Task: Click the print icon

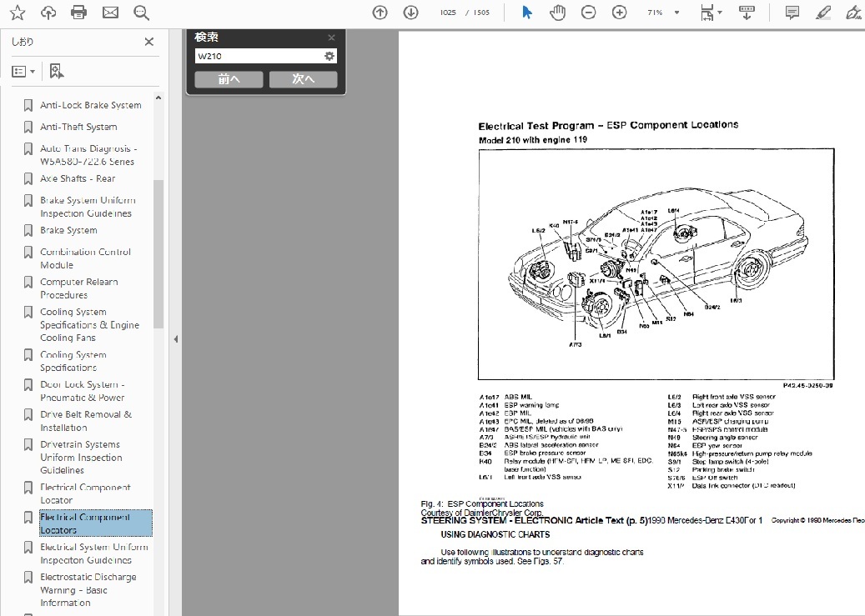Action: click(x=78, y=13)
